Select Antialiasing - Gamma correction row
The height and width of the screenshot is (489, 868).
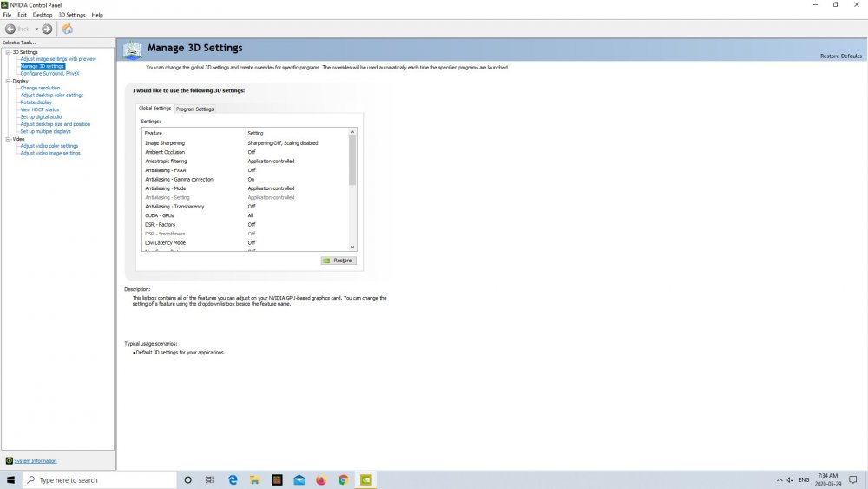tap(246, 180)
